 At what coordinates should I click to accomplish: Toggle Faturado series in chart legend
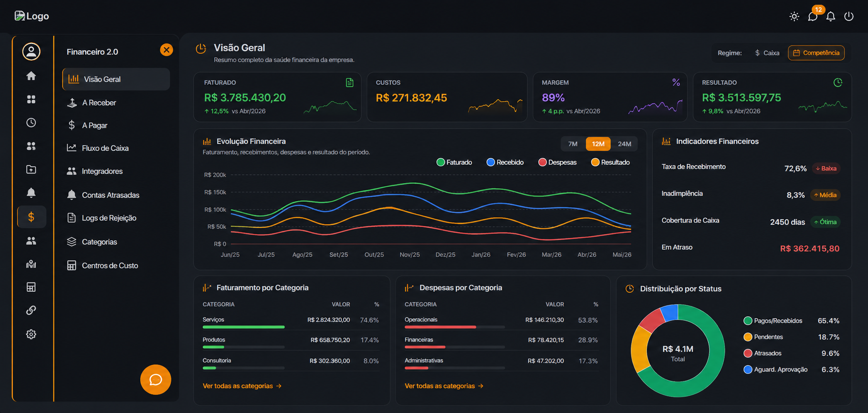click(454, 162)
